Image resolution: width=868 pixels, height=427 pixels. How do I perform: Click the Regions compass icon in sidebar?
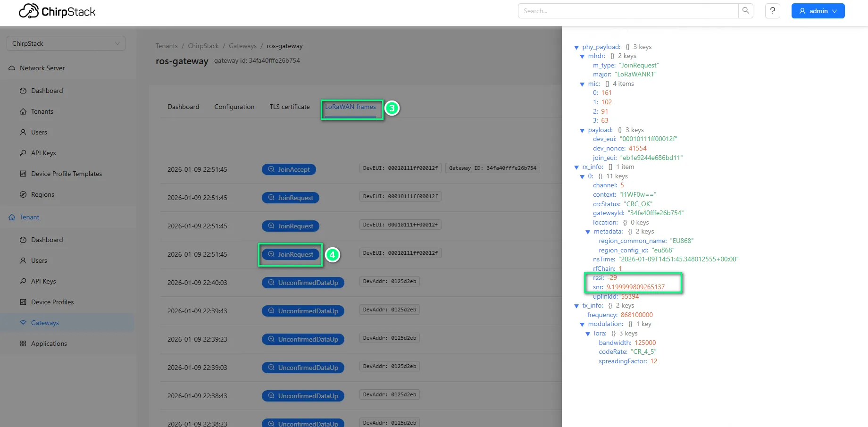[23, 194]
